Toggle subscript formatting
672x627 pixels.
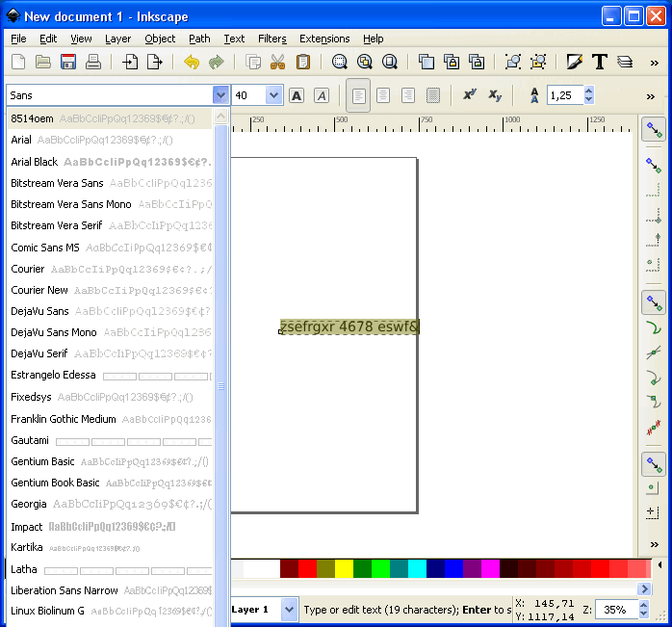pos(495,95)
